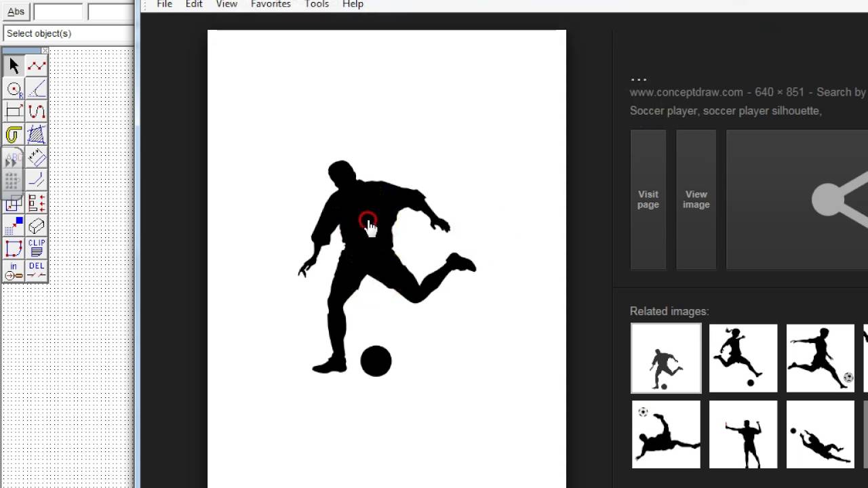Activate the CLIP tool
868x488 pixels.
click(x=37, y=249)
